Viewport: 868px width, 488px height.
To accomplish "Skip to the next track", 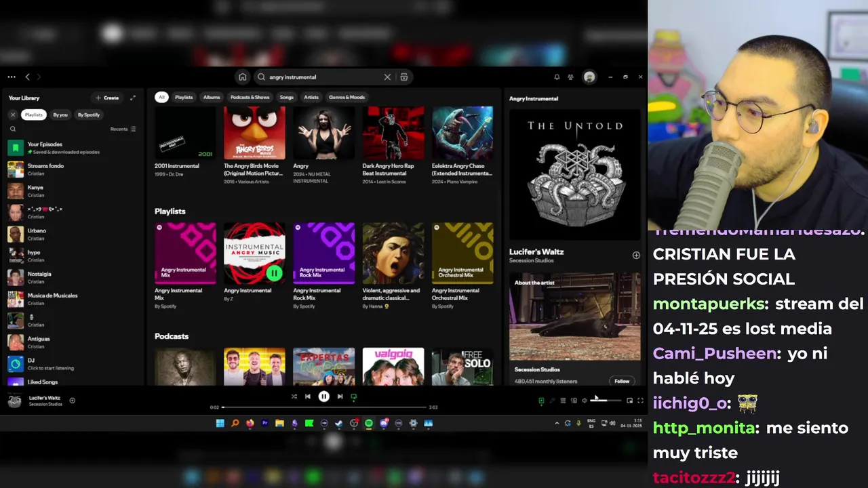I will coord(340,396).
